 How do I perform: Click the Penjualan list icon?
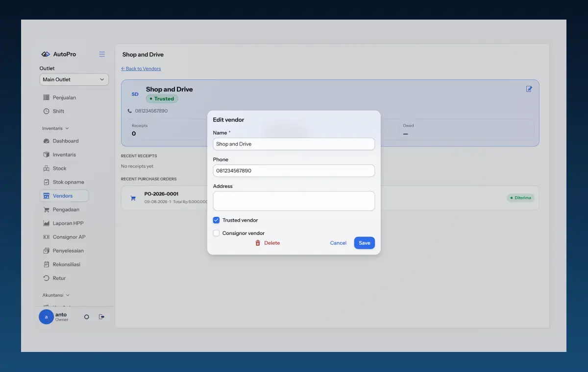coord(47,97)
